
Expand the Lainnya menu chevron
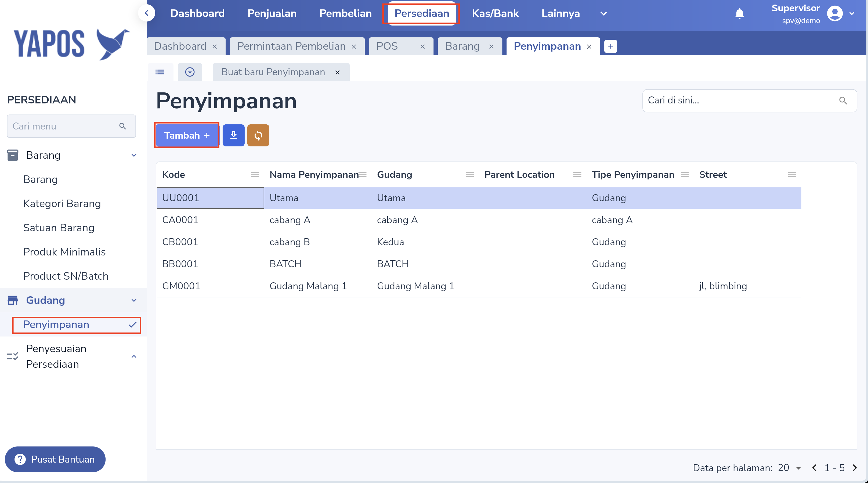coord(603,13)
